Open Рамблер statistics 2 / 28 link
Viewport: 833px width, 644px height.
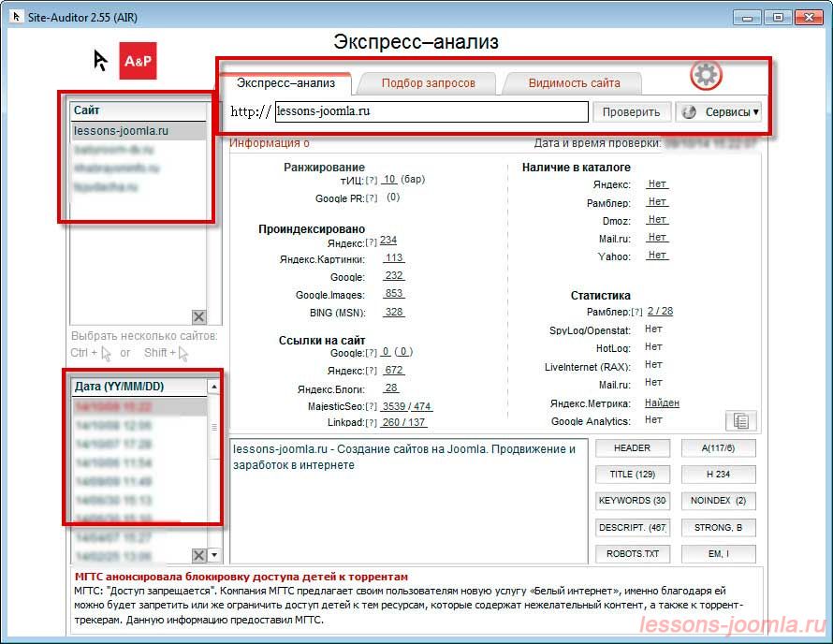tap(661, 312)
